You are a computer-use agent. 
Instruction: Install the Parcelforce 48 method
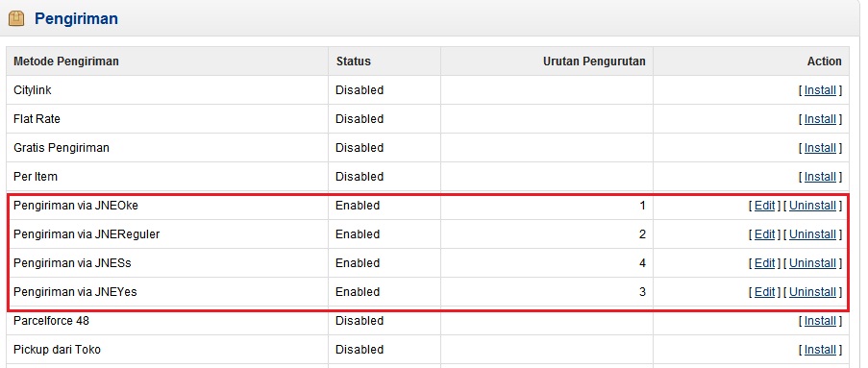click(820, 320)
